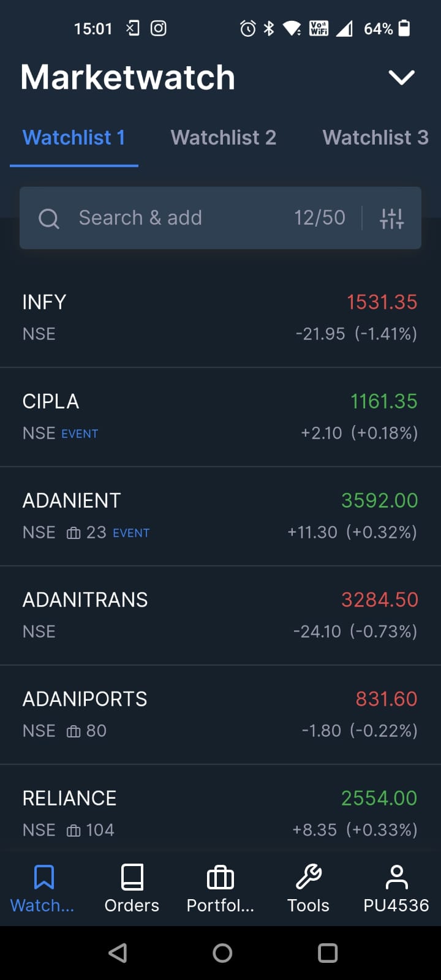Switch to Watchlist 2 tab
Screen dimensions: 441x980
[x=223, y=138]
